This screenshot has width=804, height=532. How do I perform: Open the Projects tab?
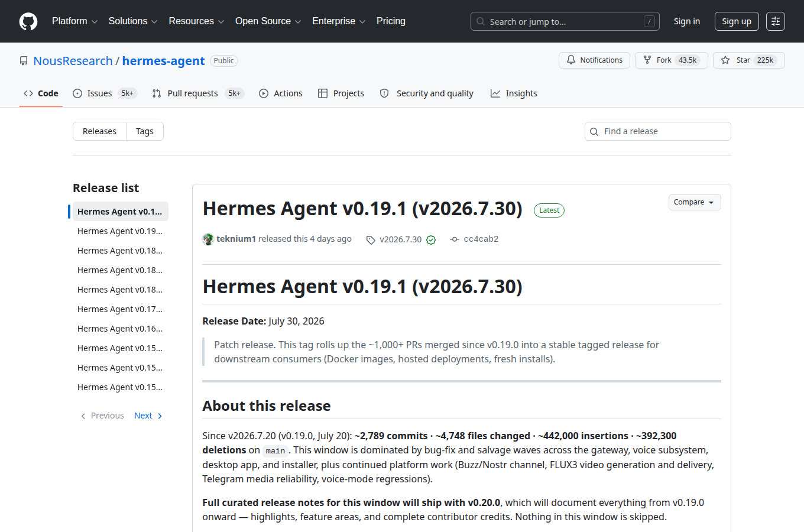click(x=341, y=93)
